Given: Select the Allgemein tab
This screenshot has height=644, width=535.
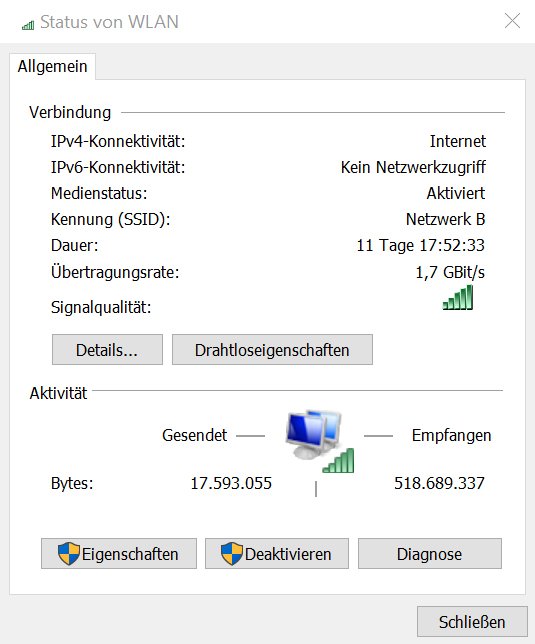Looking at the screenshot, I should (x=53, y=66).
